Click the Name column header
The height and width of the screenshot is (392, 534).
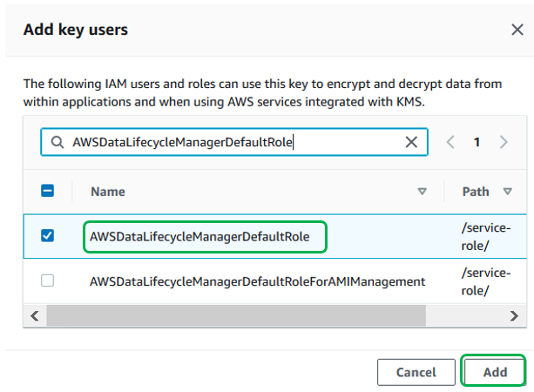[108, 192]
